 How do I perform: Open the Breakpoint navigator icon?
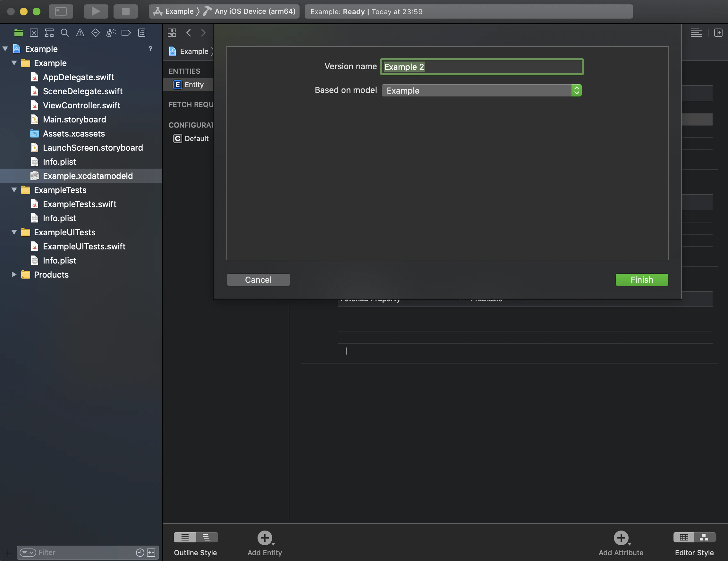point(126,33)
